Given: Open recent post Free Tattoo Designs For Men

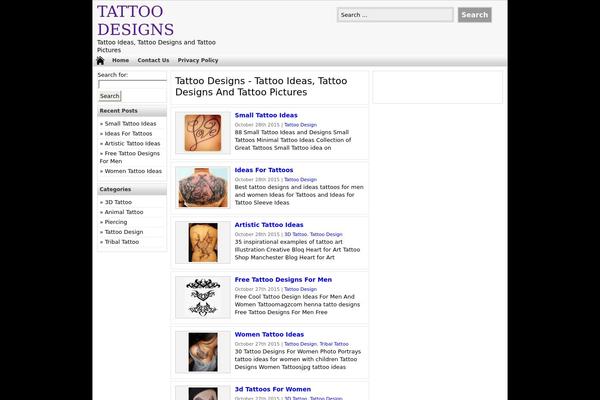Looking at the screenshot, I should pyautogui.click(x=130, y=157).
